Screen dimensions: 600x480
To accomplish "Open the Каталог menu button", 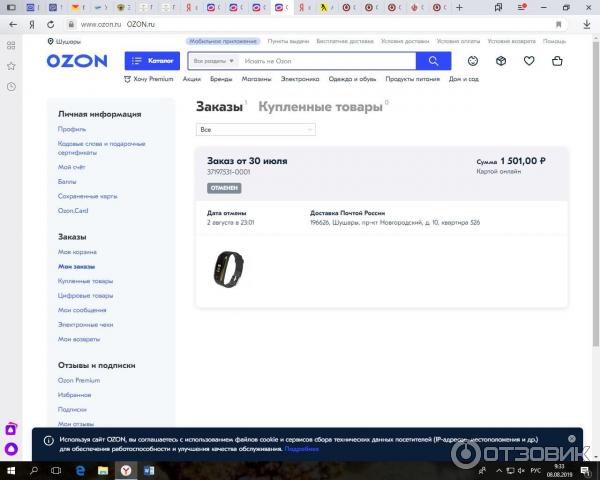I will tap(152, 61).
